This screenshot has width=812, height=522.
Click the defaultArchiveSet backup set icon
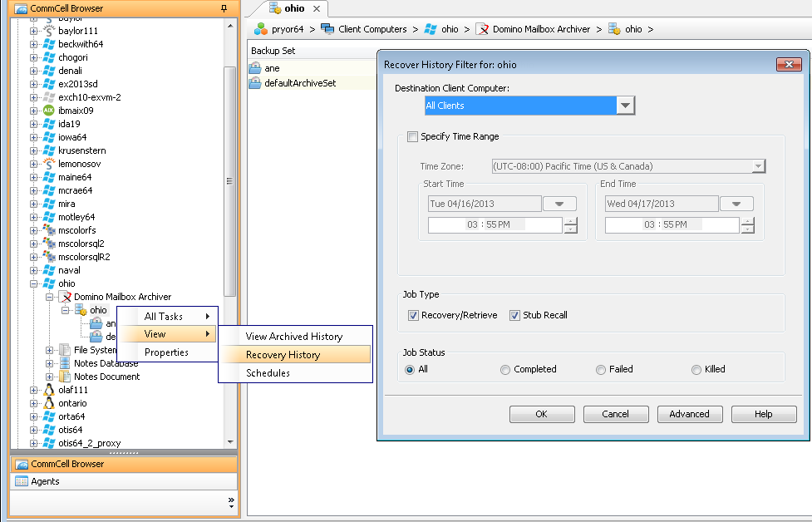coord(255,83)
